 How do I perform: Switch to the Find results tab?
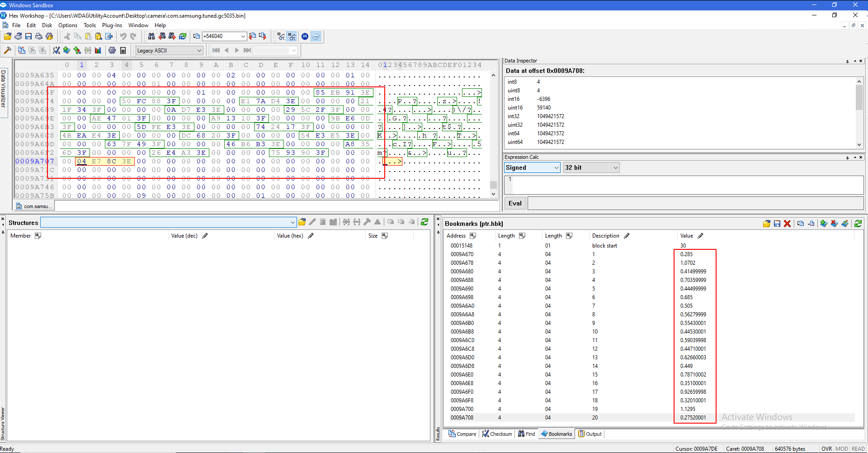(527, 434)
